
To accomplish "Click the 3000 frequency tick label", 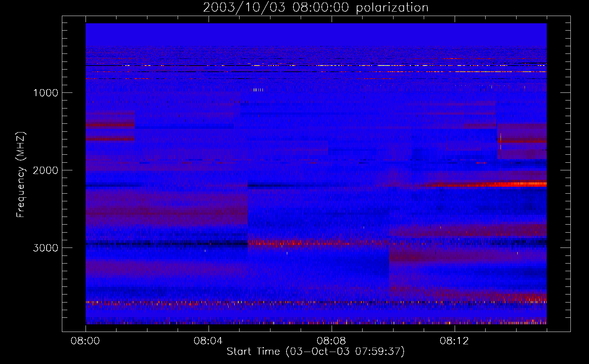I will (x=46, y=248).
